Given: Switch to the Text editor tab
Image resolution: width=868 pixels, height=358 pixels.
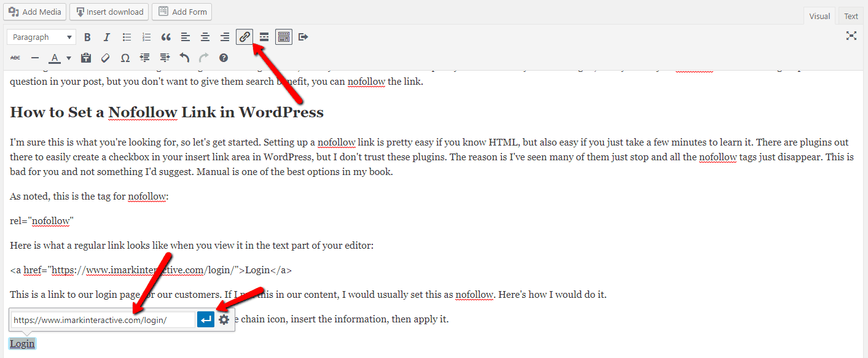Looking at the screenshot, I should point(850,15).
